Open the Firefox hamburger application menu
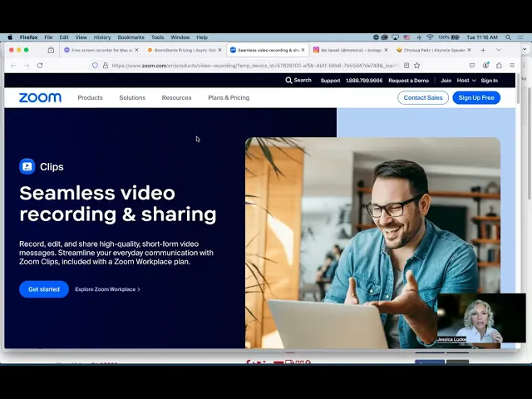Viewport: 532px width, 399px height. coord(512,66)
